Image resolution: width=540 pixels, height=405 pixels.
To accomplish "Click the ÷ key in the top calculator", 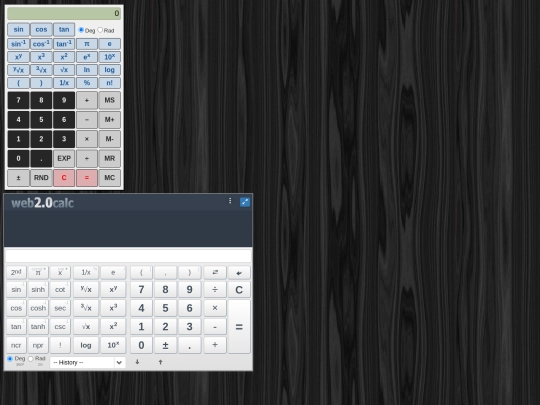I will 87,158.
